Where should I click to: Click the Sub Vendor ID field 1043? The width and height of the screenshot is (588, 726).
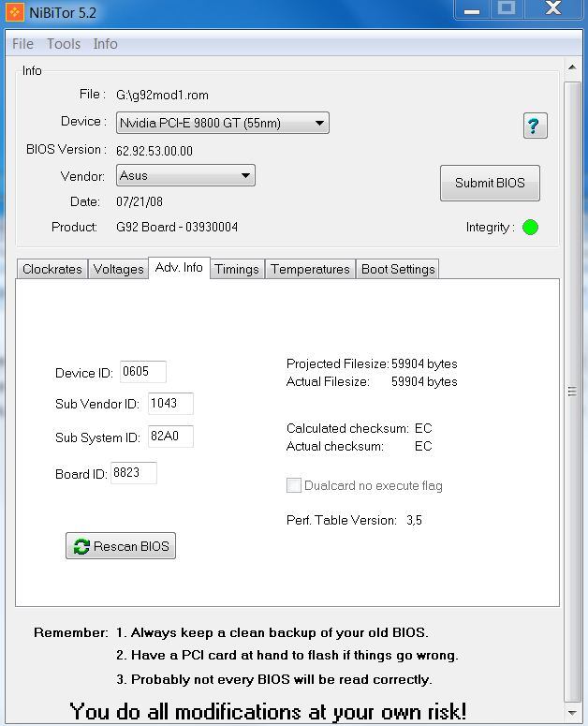coord(170,404)
